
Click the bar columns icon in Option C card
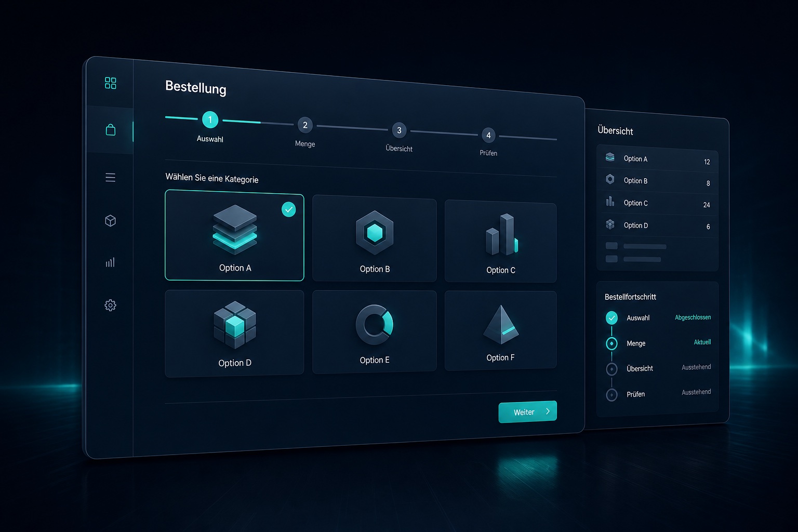(x=501, y=234)
